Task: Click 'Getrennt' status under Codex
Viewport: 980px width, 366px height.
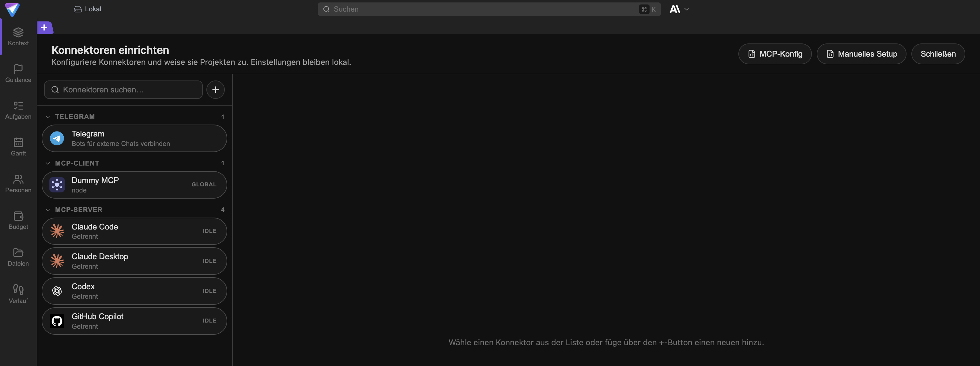Action: point(85,297)
